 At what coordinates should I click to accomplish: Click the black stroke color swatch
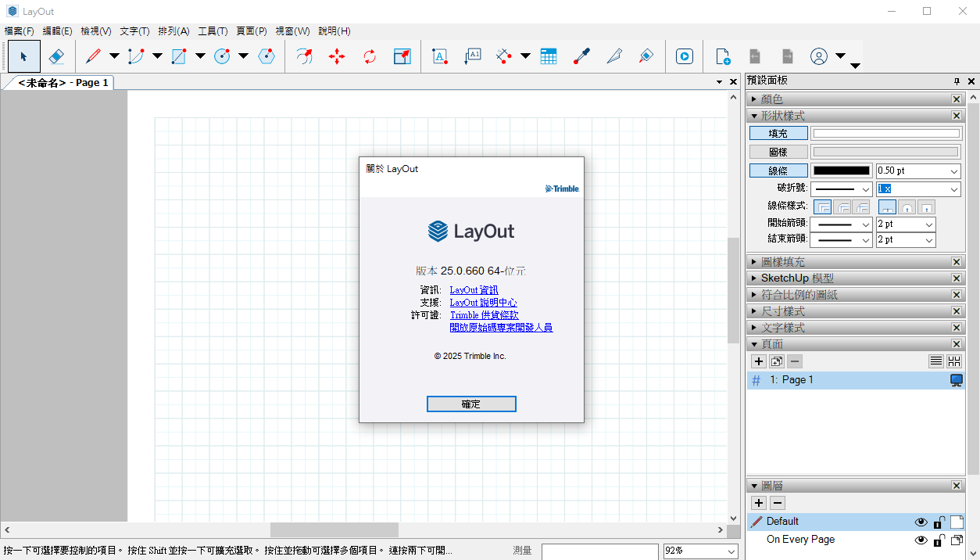[x=842, y=171]
